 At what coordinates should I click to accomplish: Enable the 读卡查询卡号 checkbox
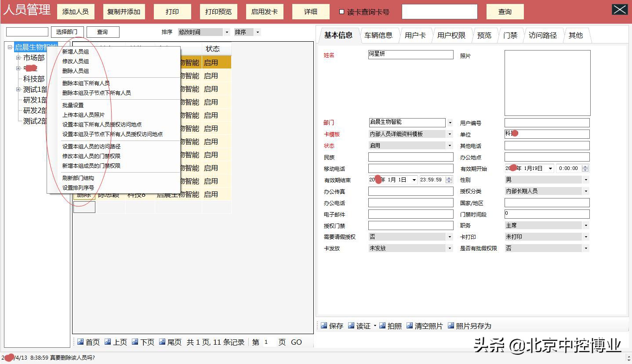pyautogui.click(x=342, y=12)
